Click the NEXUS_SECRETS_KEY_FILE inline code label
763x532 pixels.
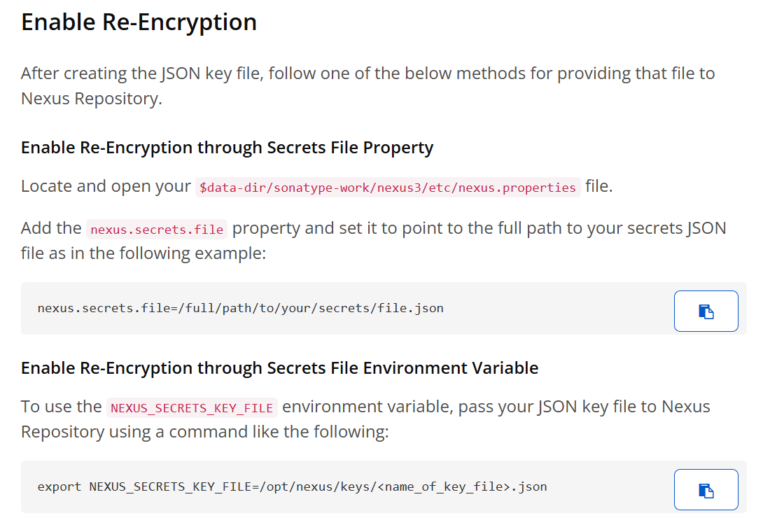tap(192, 408)
